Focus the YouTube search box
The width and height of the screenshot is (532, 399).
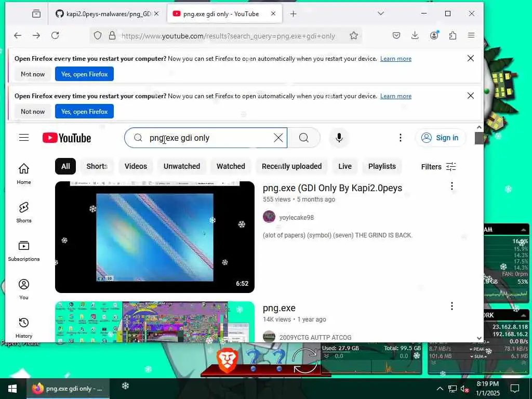pyautogui.click(x=207, y=138)
